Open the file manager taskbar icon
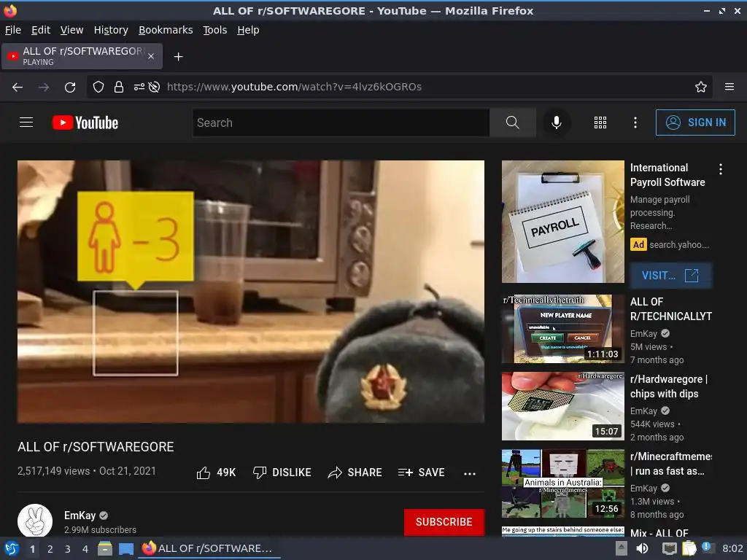This screenshot has width=747, height=560. [x=105, y=548]
